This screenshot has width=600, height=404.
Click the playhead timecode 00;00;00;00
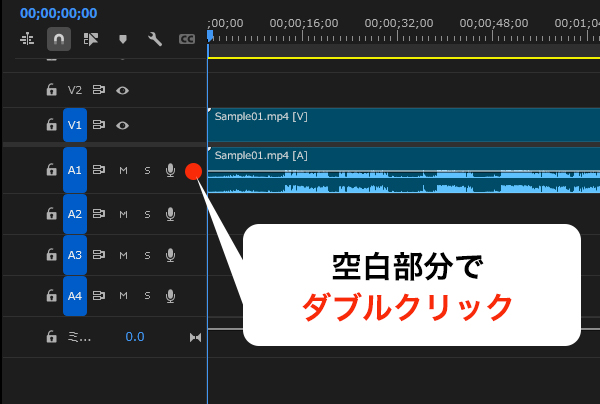click(x=59, y=13)
